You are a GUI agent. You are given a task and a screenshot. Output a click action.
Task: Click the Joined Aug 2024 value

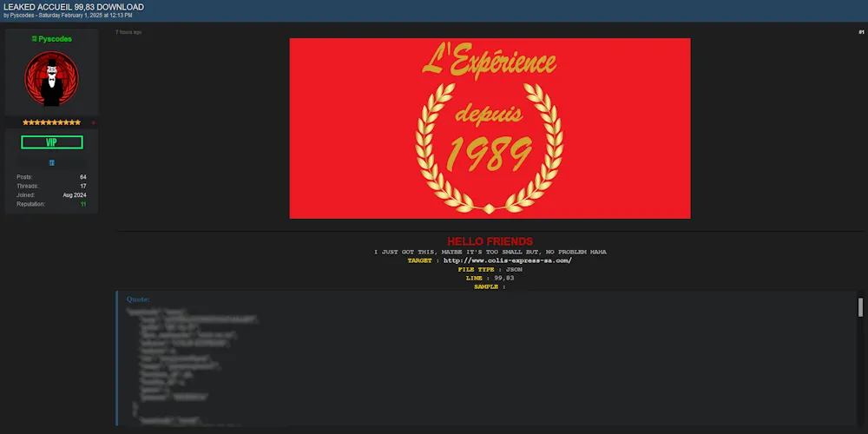(x=74, y=195)
